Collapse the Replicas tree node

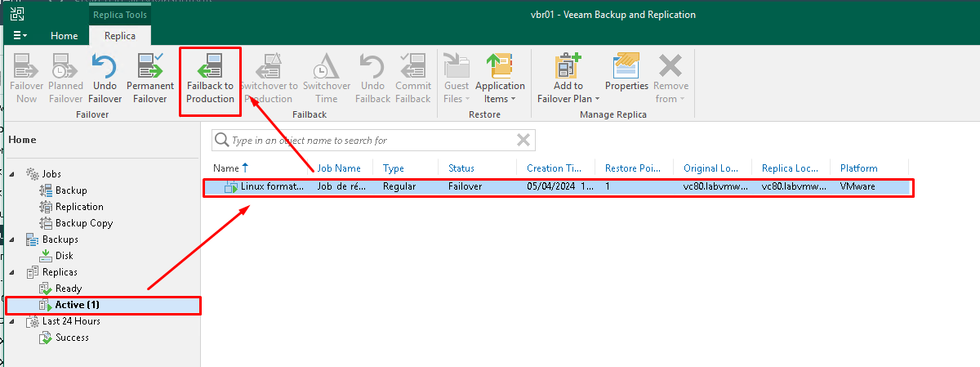click(12, 272)
